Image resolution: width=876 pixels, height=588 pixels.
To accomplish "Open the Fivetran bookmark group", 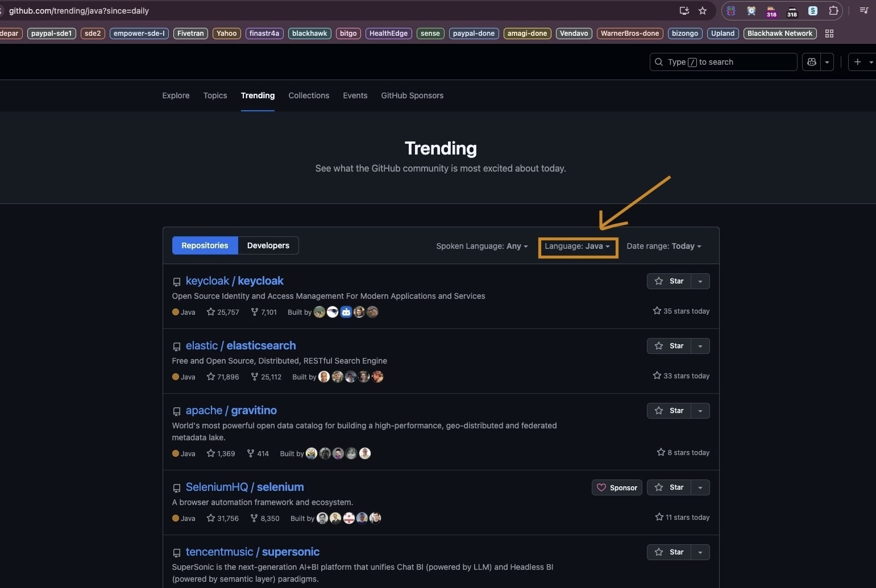I will coord(190,34).
